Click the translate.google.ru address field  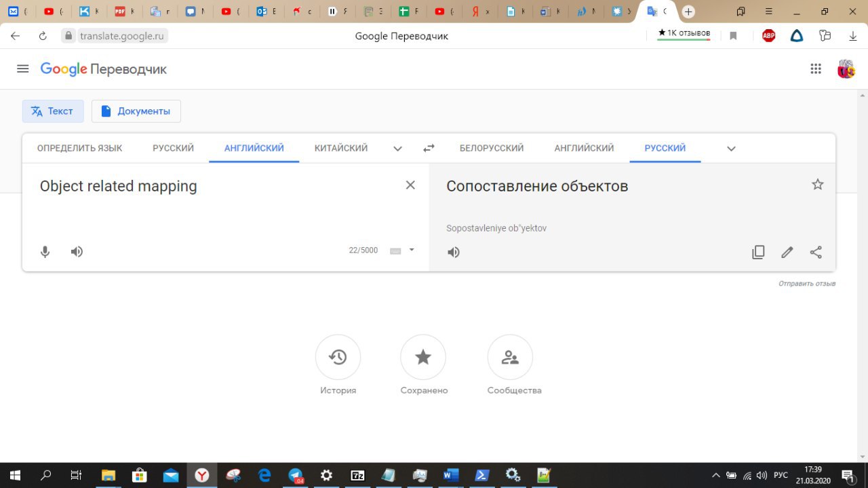121,36
